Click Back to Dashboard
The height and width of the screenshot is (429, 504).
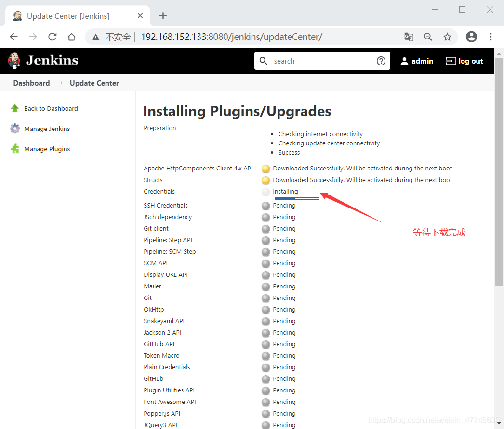[51, 108]
